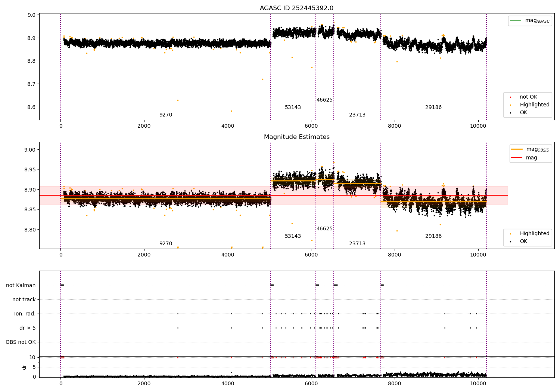Click OBSID label 23713 in Magnitude Estimates plot
Viewport: 560px width, 392px height.
pyautogui.click(x=357, y=243)
